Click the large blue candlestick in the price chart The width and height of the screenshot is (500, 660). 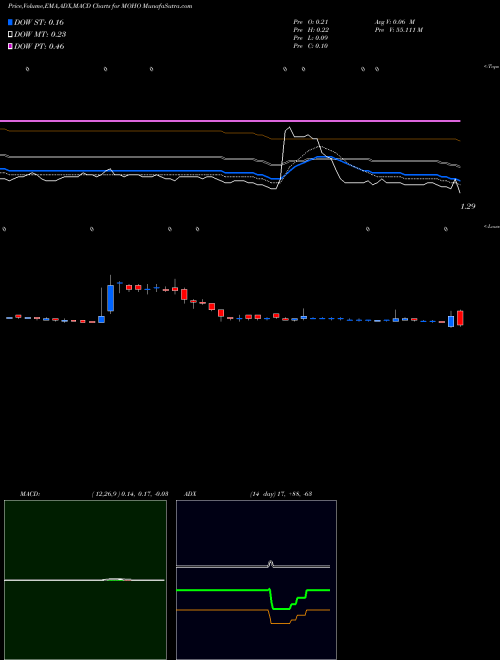111,298
